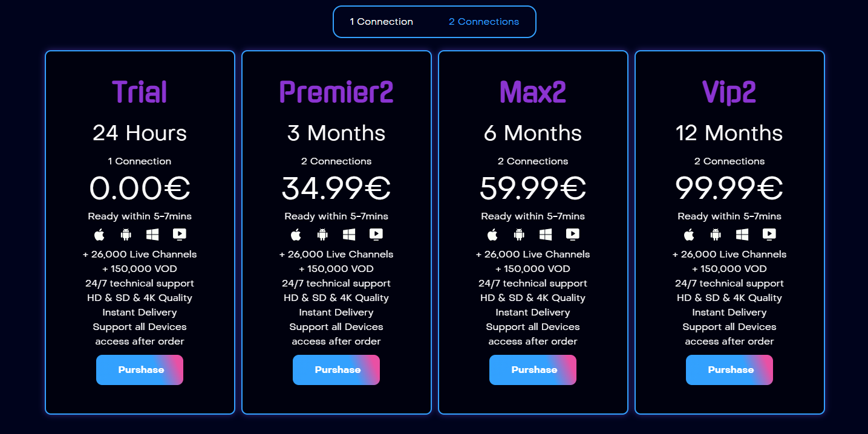Click the Max2 plan heading
This screenshot has height=434, width=868.
533,92
